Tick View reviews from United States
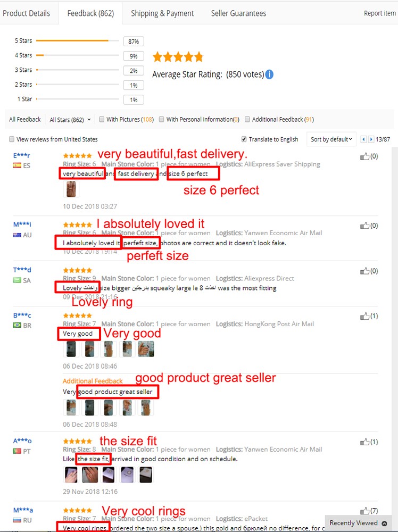Image resolution: width=398 pixels, height=532 pixels. click(x=12, y=139)
